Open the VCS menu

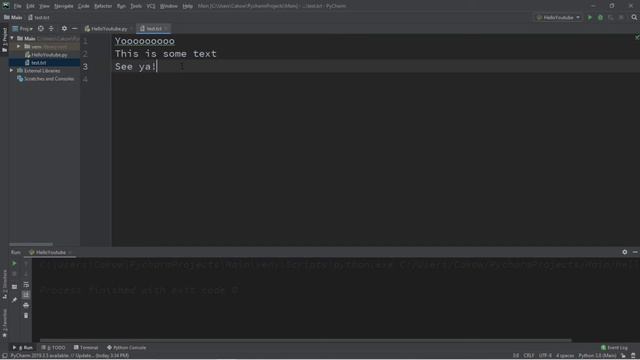coord(151,6)
